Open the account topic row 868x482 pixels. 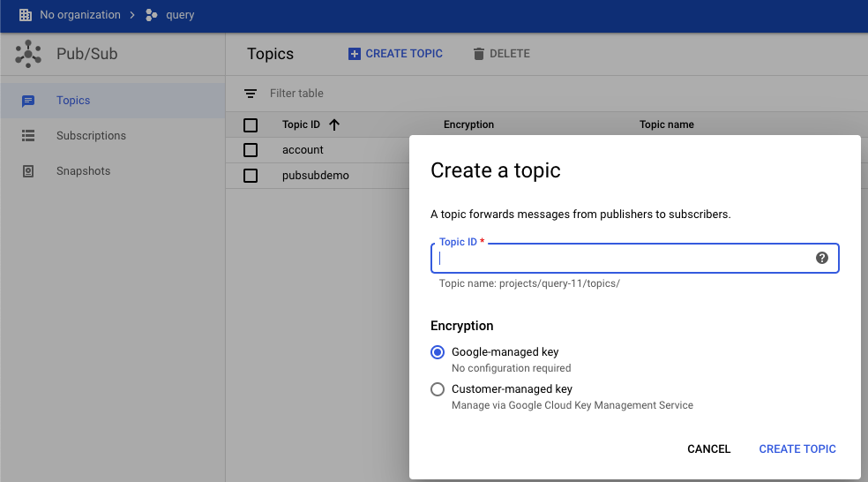(x=303, y=150)
